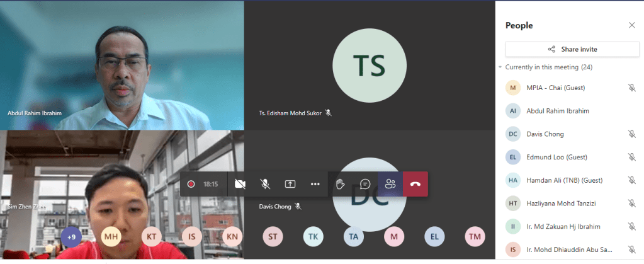Show the conversation chat panel
This screenshot has height=264, width=644.
tap(365, 184)
